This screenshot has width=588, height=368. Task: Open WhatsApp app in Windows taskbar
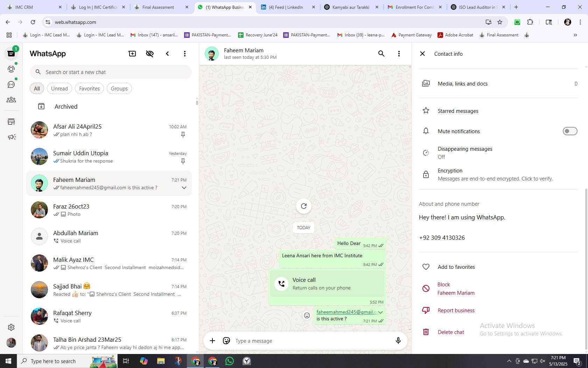click(230, 361)
